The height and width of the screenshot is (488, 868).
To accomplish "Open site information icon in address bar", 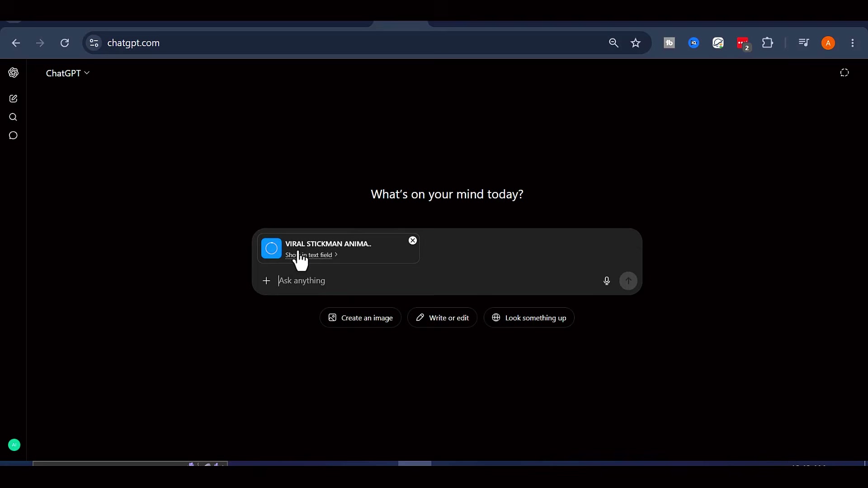I will coord(94,43).
